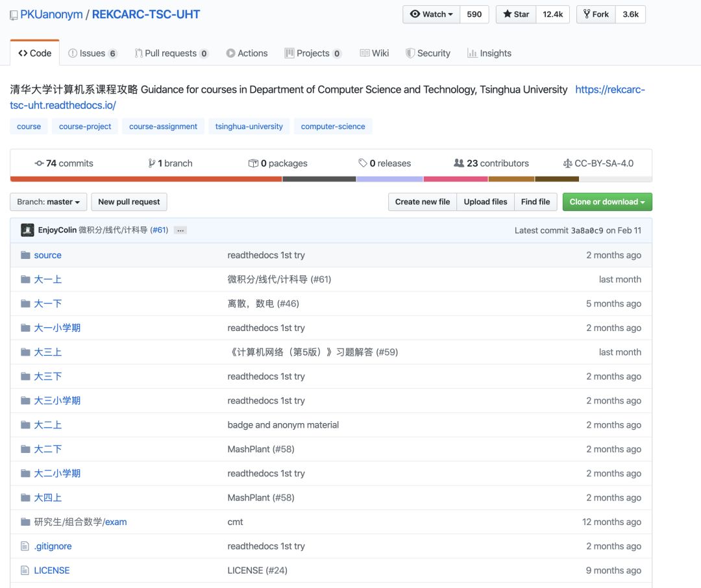
Task: Select the course-project topic tag
Action: pos(85,127)
